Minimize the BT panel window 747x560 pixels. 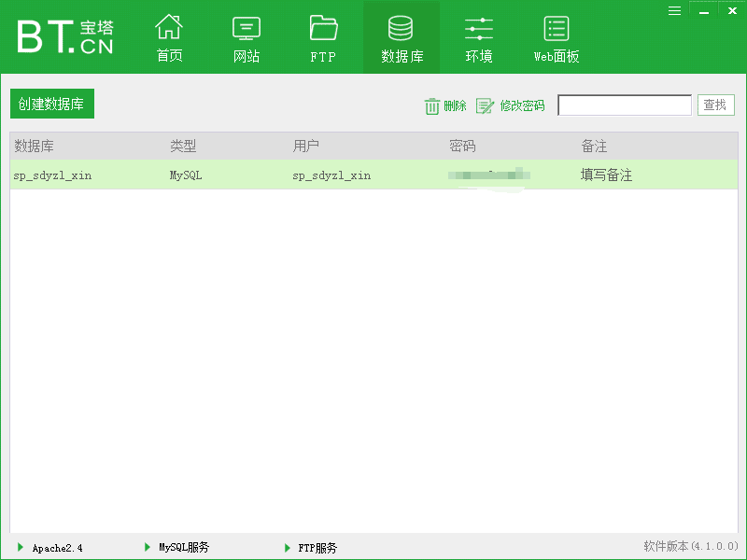[x=704, y=11]
